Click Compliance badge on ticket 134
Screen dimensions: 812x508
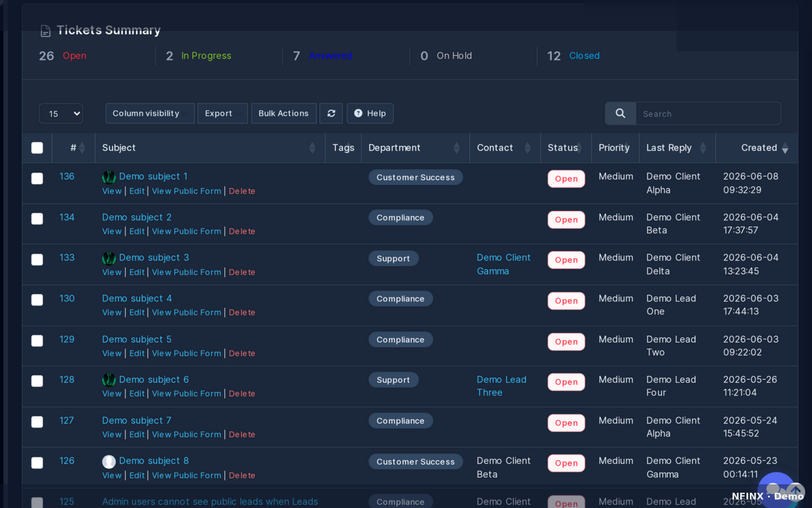coord(401,218)
